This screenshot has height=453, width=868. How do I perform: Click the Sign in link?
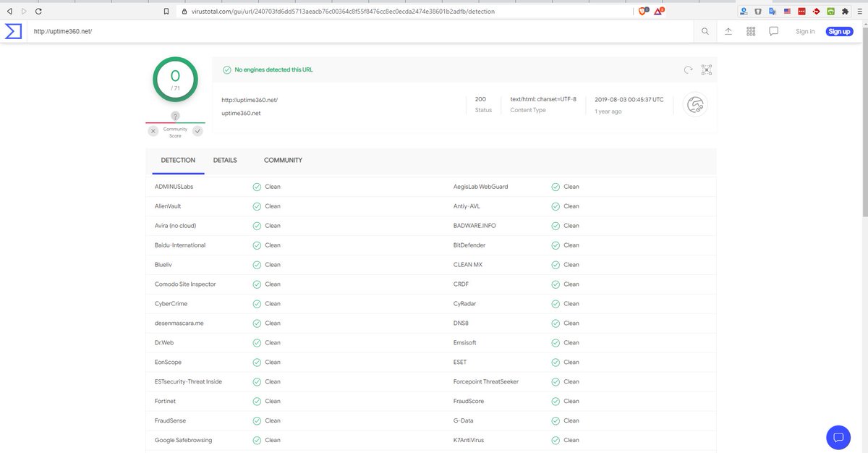pos(805,32)
